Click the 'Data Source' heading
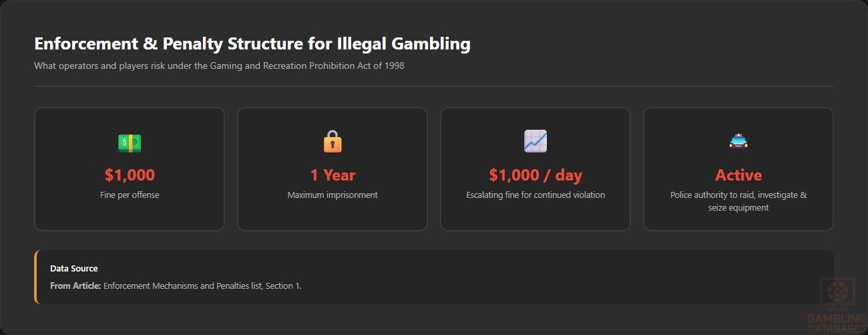The image size is (868, 335). click(x=74, y=268)
